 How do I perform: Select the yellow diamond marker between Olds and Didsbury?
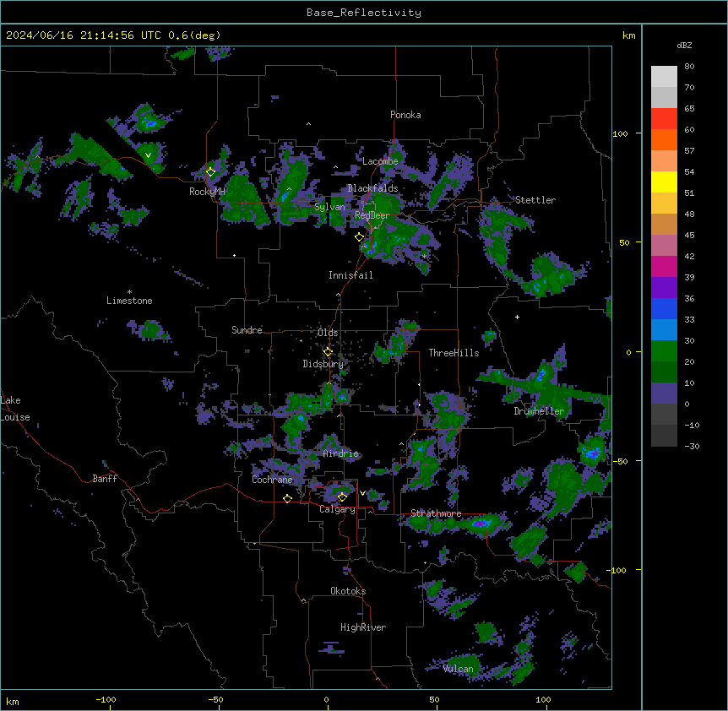click(x=328, y=352)
